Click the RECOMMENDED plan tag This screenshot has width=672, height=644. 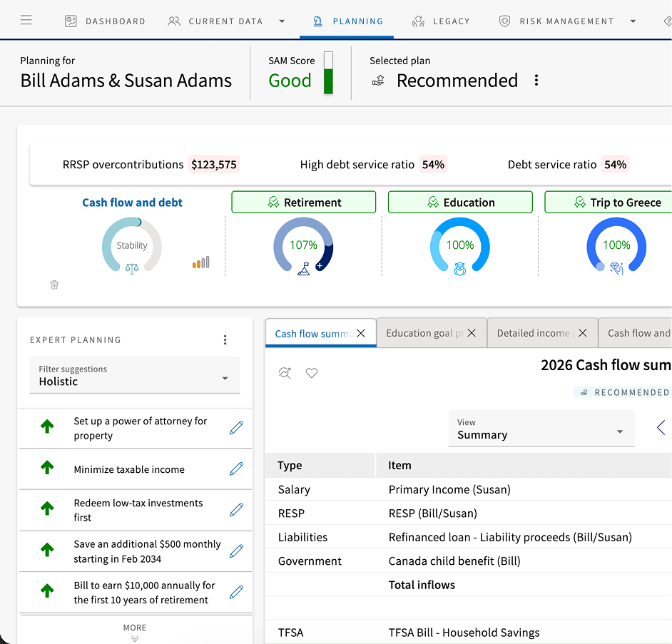click(623, 392)
